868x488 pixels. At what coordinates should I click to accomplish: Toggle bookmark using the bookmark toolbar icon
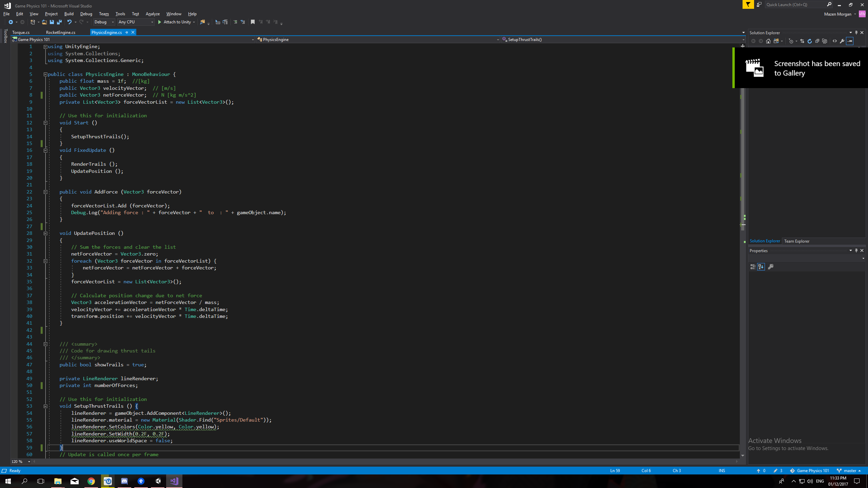(x=253, y=22)
